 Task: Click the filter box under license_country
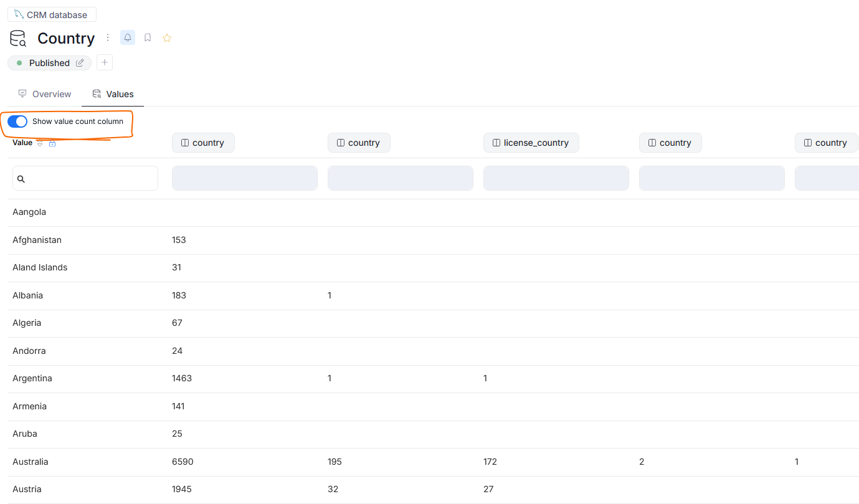point(556,178)
